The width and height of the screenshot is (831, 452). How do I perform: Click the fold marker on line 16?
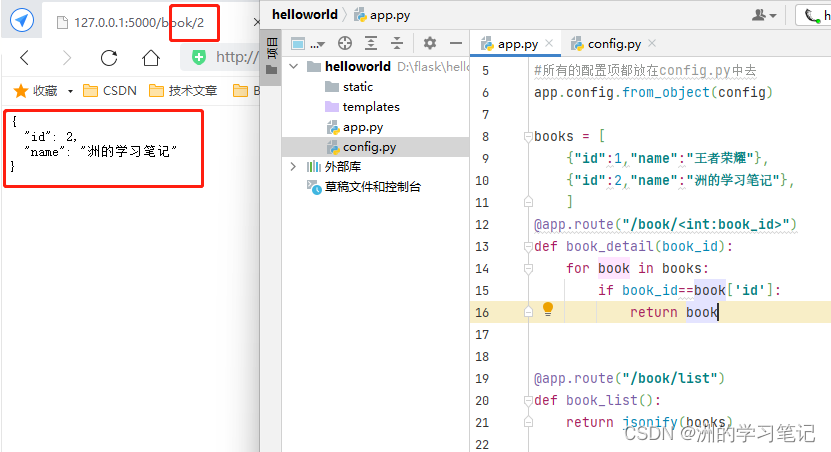528,312
